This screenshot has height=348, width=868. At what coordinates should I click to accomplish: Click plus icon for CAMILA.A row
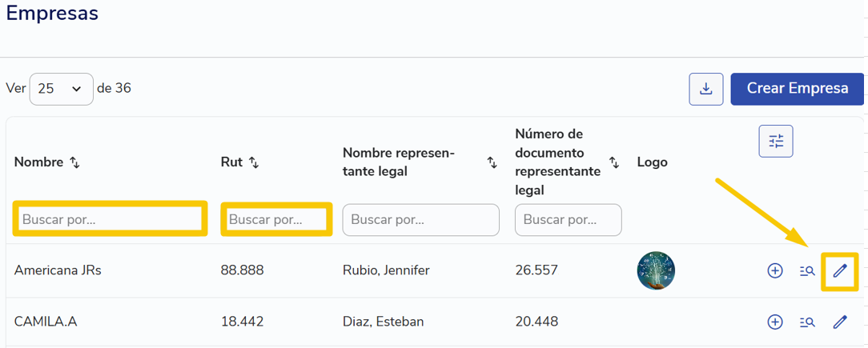point(775,322)
